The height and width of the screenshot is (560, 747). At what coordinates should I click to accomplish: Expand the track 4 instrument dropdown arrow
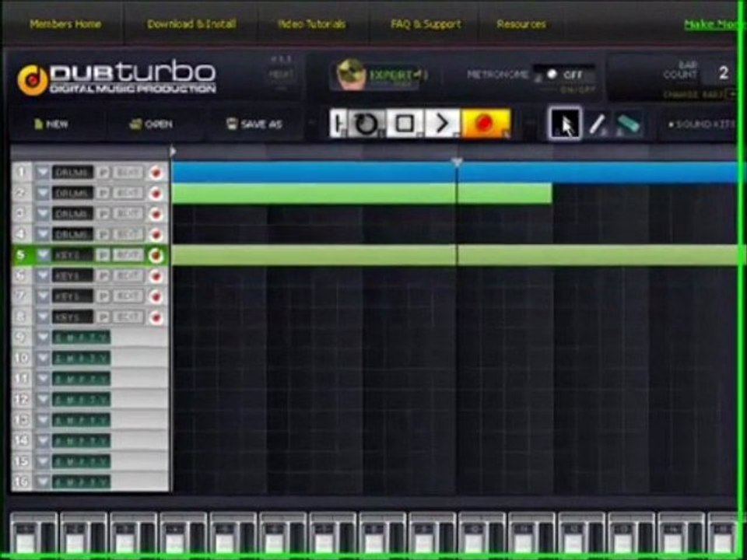point(43,234)
